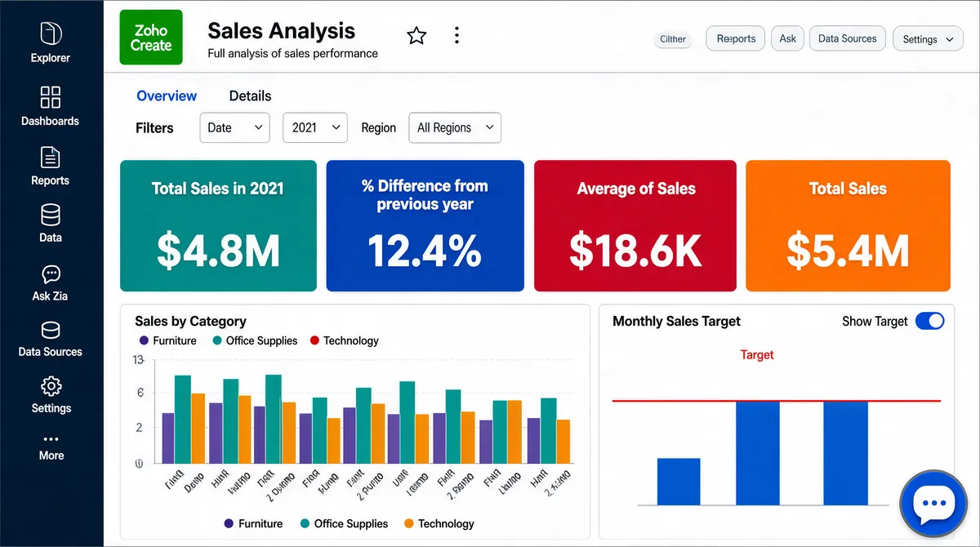Open the Data section in sidebar

point(51,224)
